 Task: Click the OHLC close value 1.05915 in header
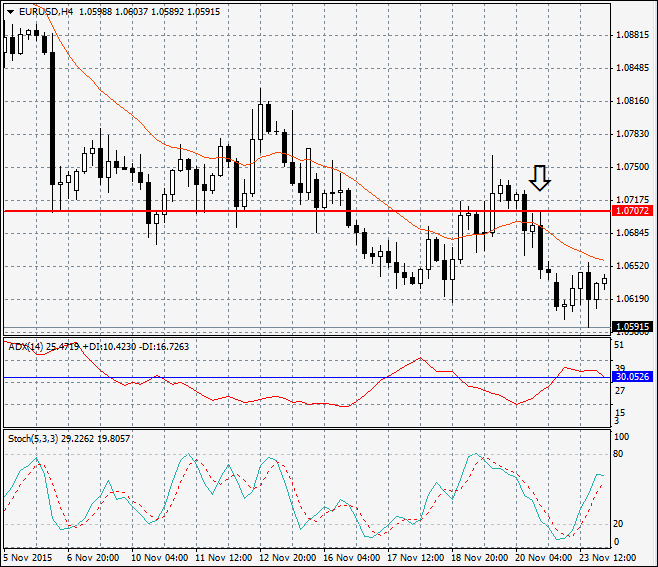204,12
